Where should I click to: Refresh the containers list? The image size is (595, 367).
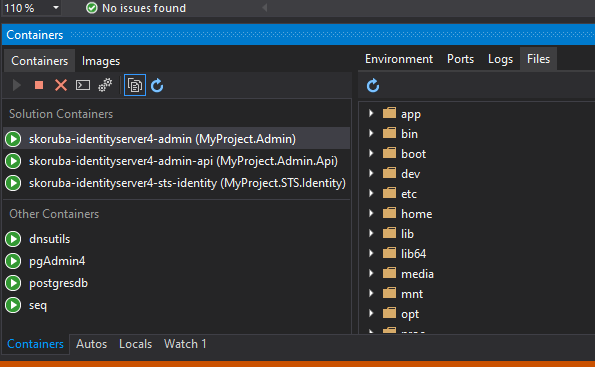pyautogui.click(x=157, y=85)
